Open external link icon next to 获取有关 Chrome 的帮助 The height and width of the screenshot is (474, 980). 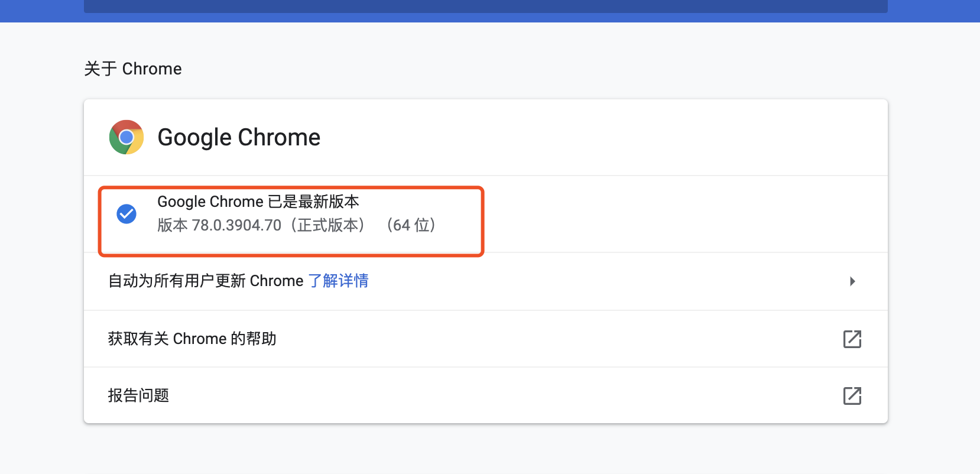pyautogui.click(x=852, y=339)
